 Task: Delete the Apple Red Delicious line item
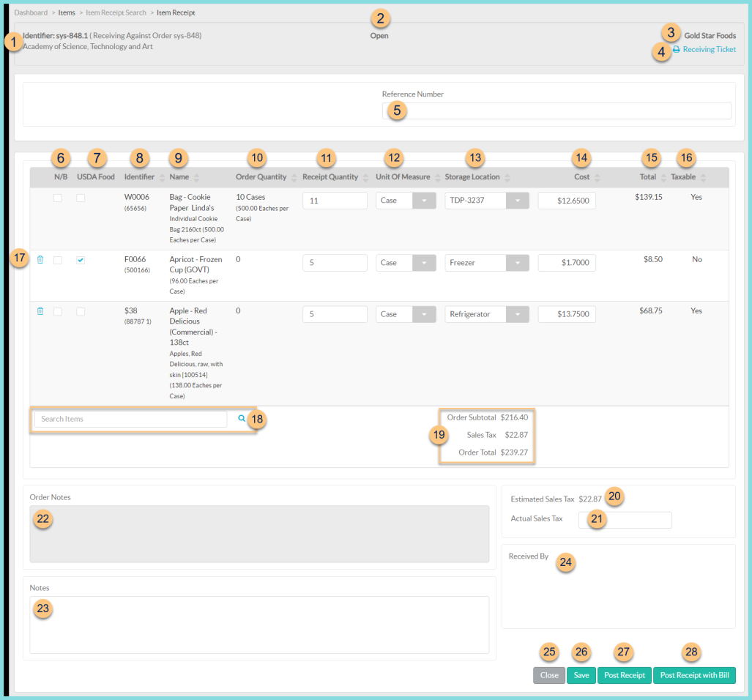pyautogui.click(x=40, y=310)
